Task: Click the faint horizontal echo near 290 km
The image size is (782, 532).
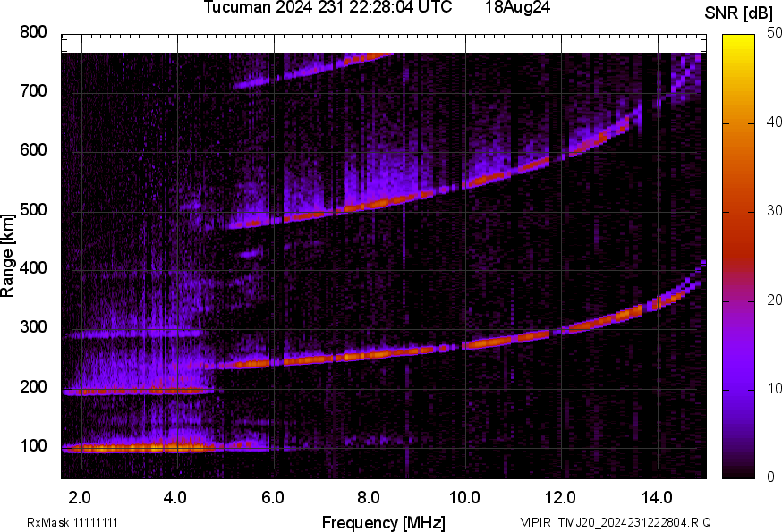Action: point(133,334)
